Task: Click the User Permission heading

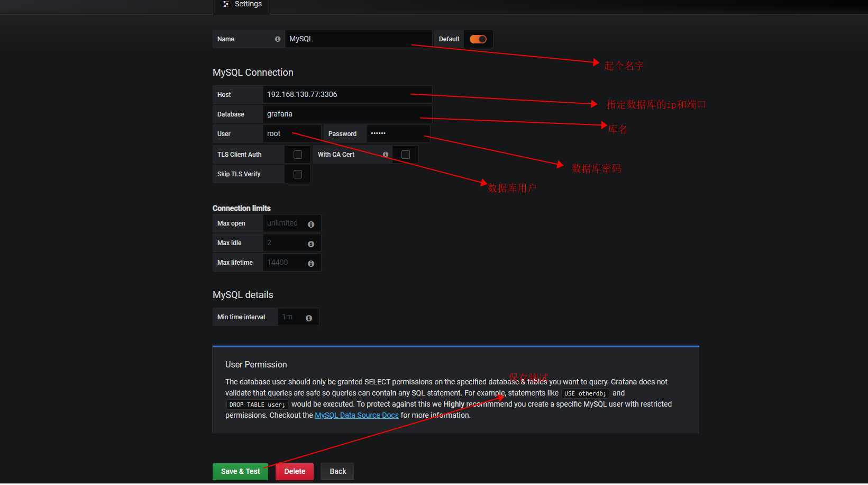Action: click(x=256, y=365)
